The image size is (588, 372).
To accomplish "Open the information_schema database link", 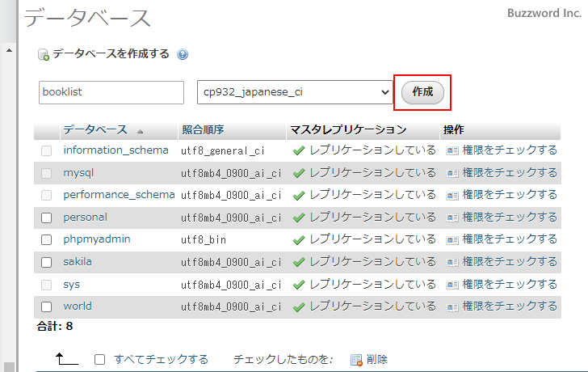I will coord(115,150).
